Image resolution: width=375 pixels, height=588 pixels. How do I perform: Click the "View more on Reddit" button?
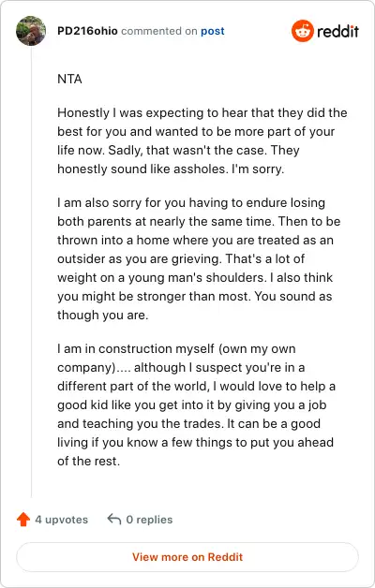tap(187, 557)
